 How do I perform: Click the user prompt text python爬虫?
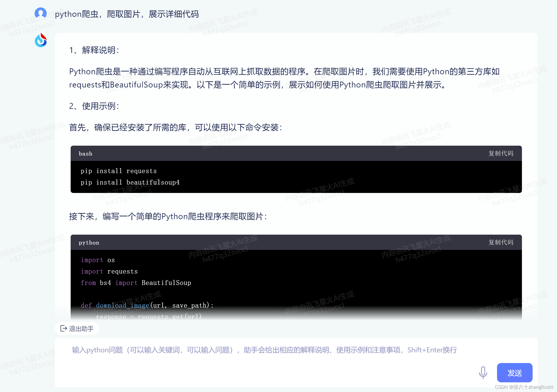(127, 14)
